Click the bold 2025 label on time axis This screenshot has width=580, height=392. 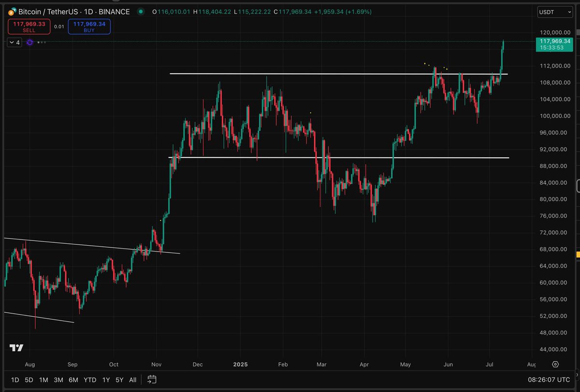coord(240,364)
